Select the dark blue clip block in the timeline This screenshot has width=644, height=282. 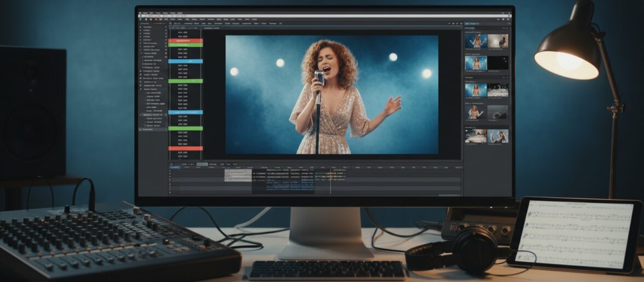tap(290, 186)
